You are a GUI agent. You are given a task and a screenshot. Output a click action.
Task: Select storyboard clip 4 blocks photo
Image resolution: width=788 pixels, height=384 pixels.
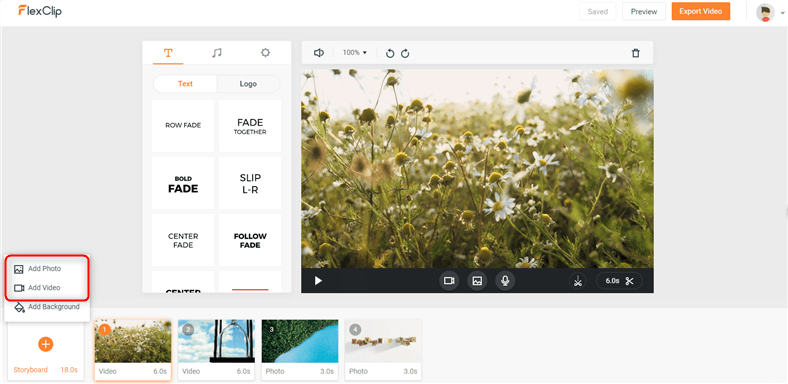(x=383, y=350)
